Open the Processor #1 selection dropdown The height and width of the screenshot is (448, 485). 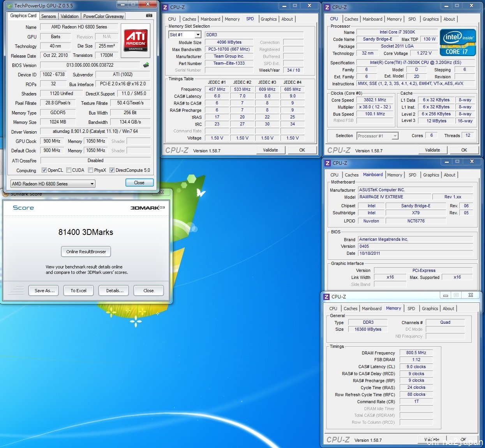pyautogui.click(x=377, y=136)
